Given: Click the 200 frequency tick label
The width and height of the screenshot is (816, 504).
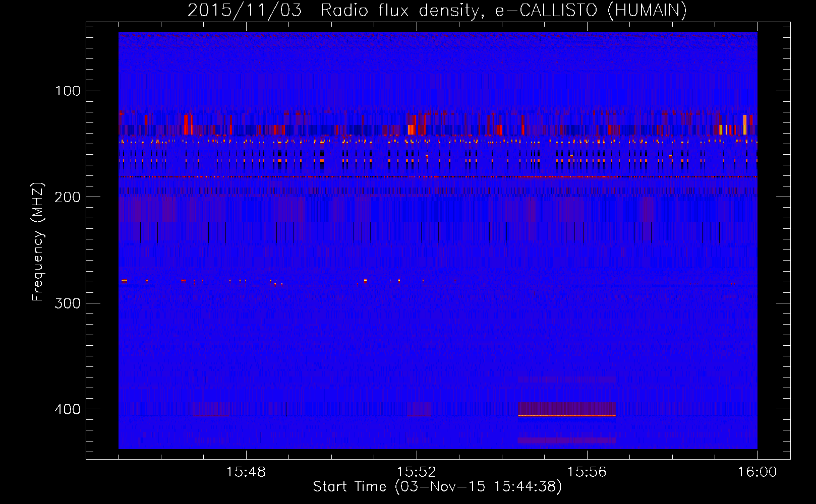Looking at the screenshot, I should coord(68,197).
